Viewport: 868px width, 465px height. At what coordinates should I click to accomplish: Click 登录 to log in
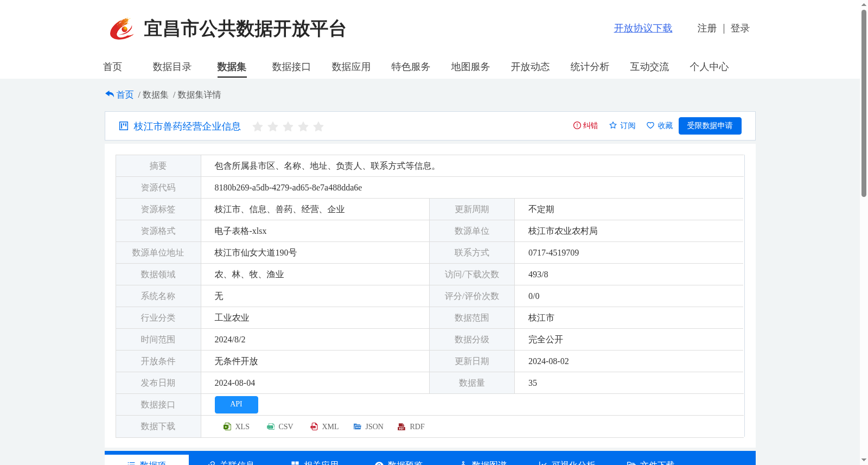click(740, 28)
